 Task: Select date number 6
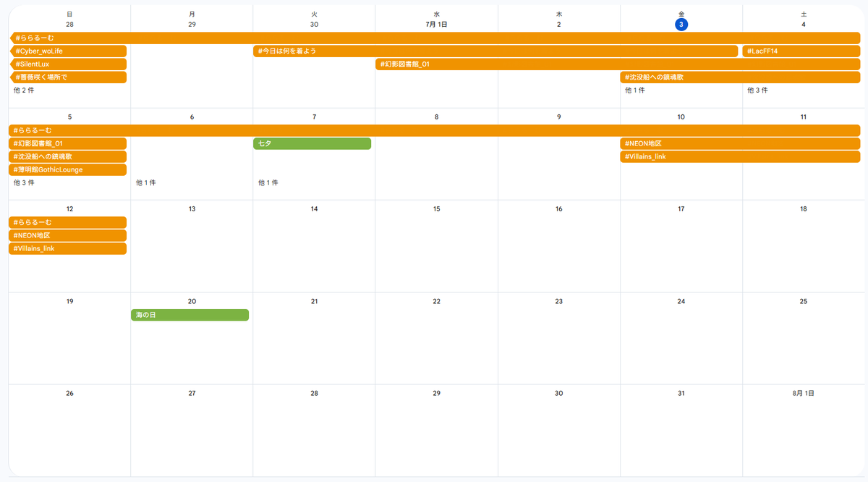(192, 117)
